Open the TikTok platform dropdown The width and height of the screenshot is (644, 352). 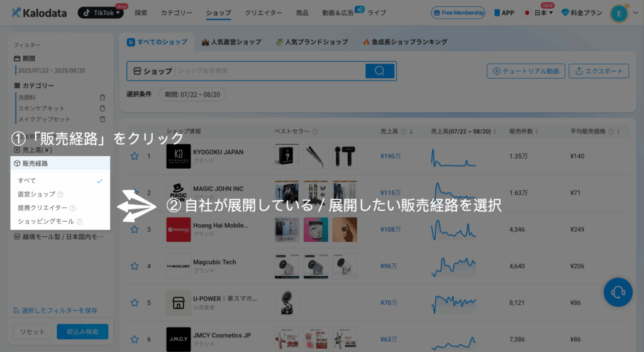[x=101, y=13]
